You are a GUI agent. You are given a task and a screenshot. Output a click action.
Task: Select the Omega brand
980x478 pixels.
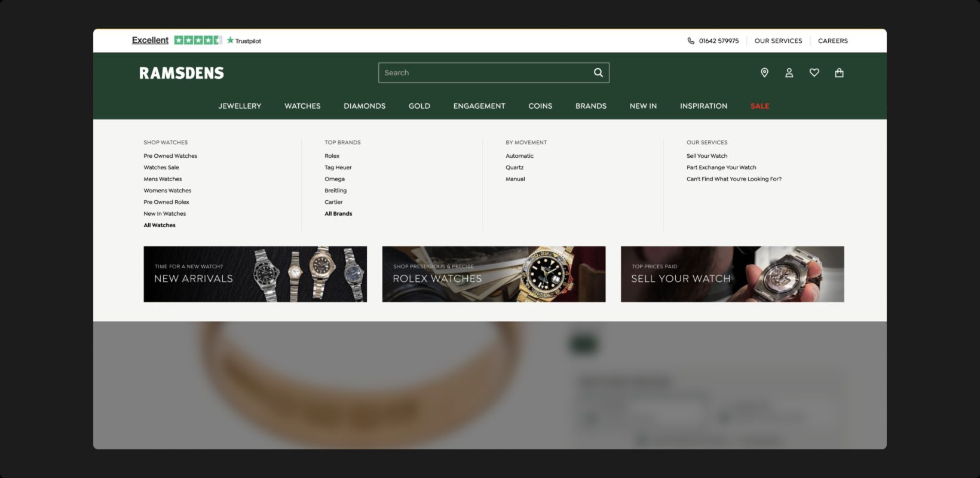click(x=335, y=179)
